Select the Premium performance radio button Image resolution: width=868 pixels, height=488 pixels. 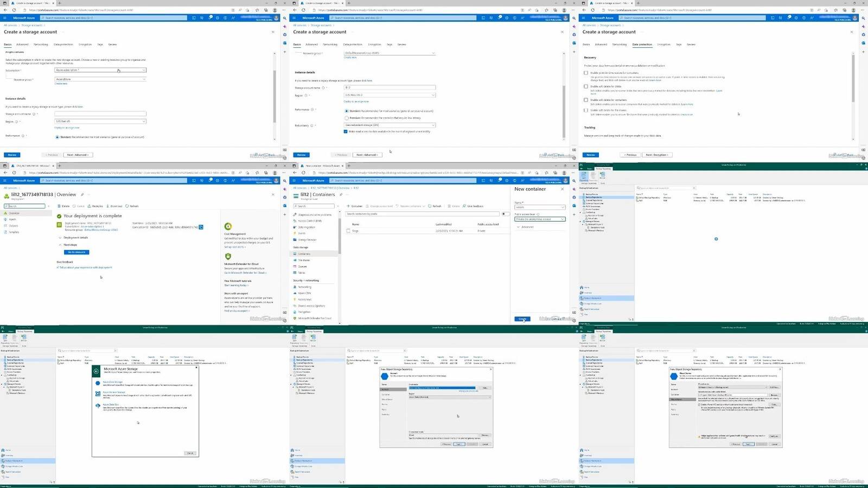[x=347, y=118]
